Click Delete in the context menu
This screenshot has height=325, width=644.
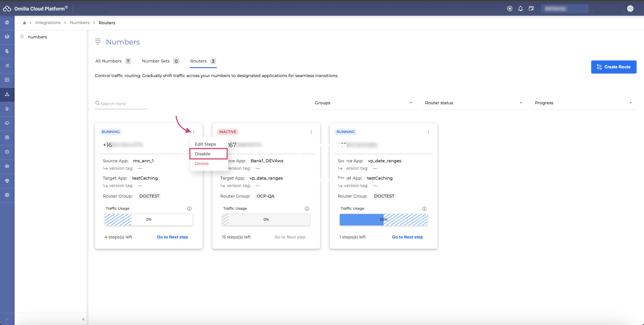tap(201, 163)
